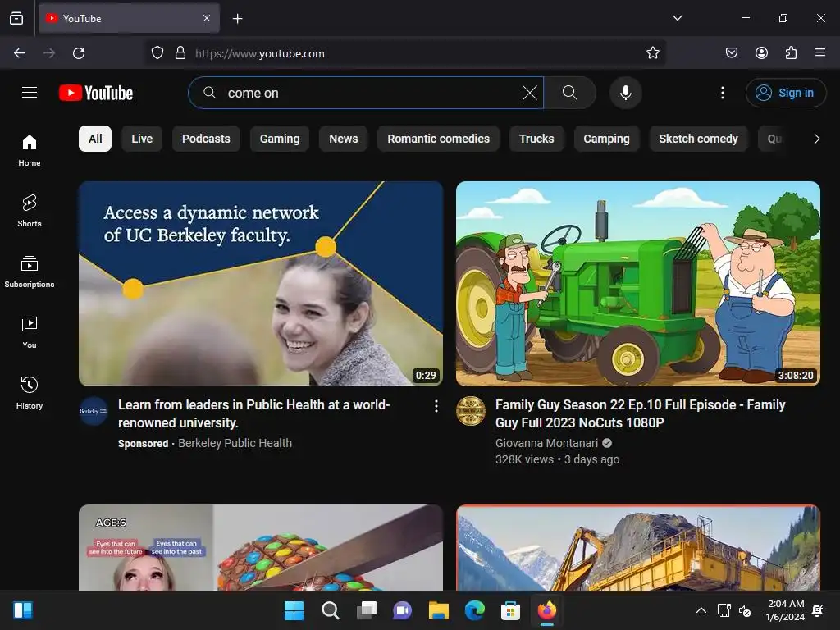Open the AGE:6 cake video thumbnail

click(x=261, y=547)
